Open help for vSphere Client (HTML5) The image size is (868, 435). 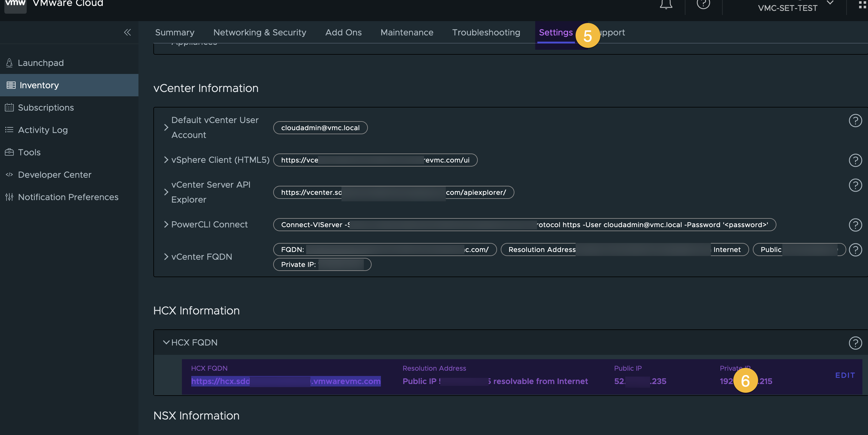tap(855, 160)
